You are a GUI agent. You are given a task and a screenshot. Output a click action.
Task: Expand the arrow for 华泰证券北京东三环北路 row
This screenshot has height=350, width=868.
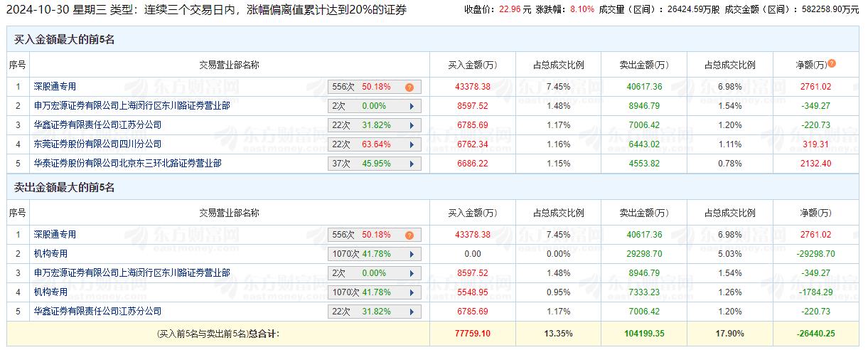[x=412, y=164]
